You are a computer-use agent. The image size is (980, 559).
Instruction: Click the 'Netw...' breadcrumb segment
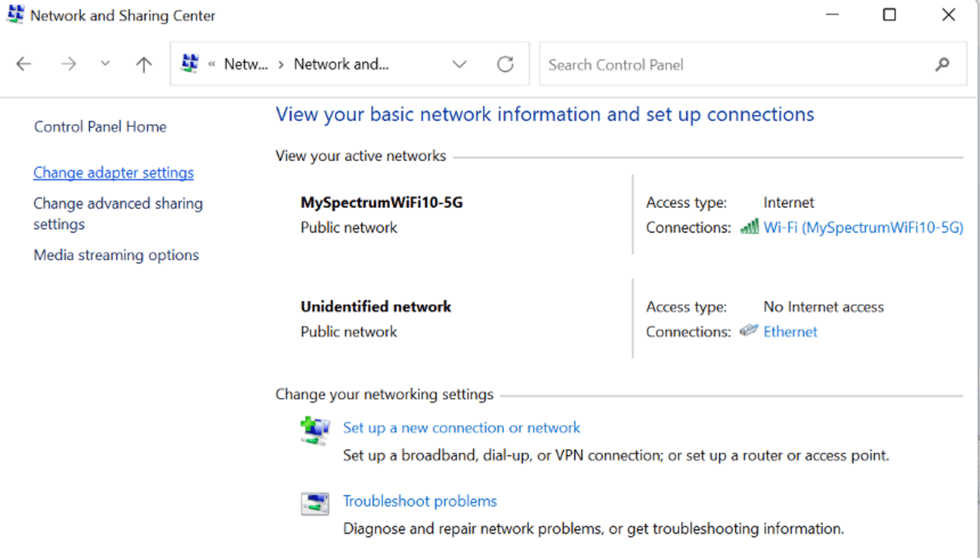coord(246,64)
